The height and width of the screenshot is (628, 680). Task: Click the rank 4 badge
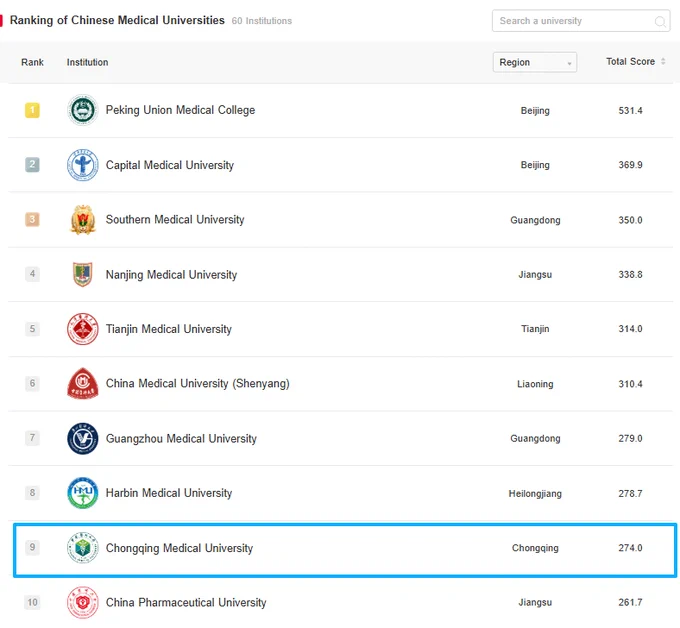pos(32,274)
